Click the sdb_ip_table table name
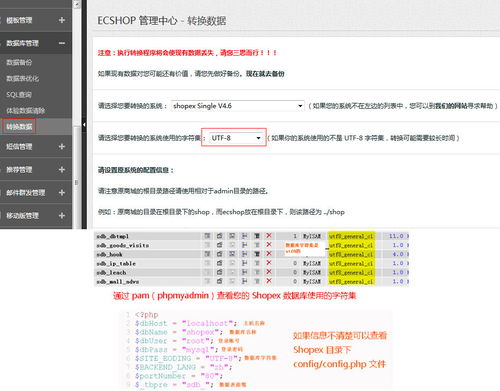The image size is (500, 391). [x=116, y=263]
